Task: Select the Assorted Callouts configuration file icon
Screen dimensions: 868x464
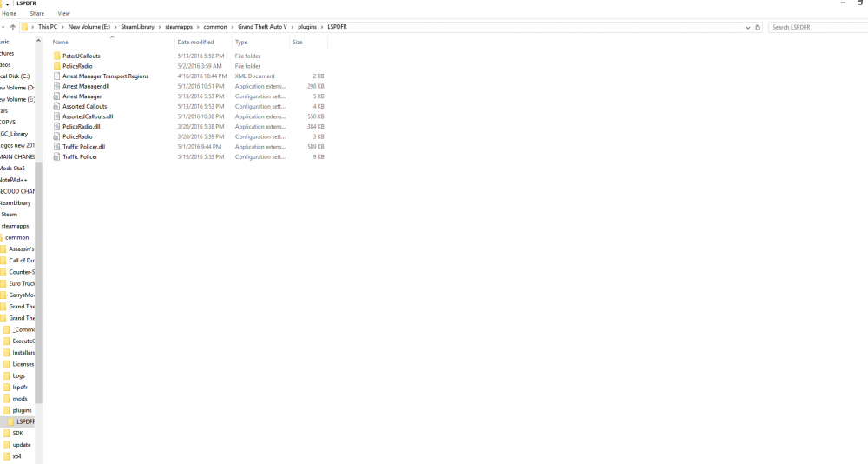Action: tap(56, 106)
